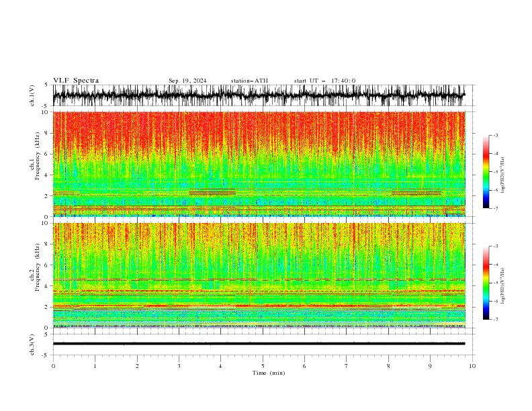Screen dimensions: 532x411
Task: Click the 'station=ATH' label
Action: point(249,81)
